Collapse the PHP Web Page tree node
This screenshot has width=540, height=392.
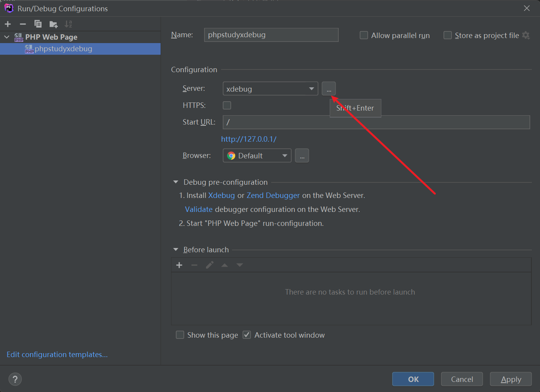7,37
